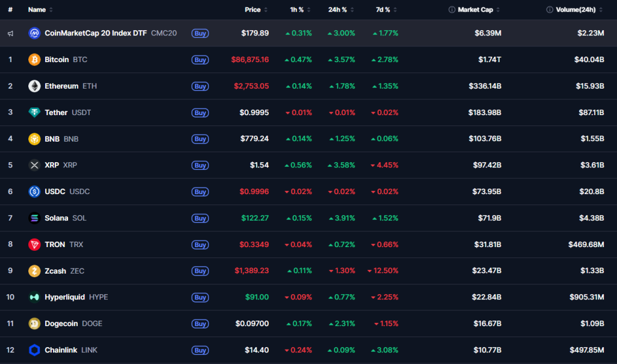Sort the table by Price column
This screenshot has width=617, height=364.
coord(255,10)
